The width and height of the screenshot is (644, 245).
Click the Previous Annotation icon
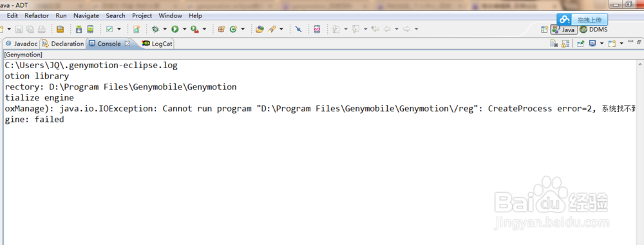click(x=355, y=29)
